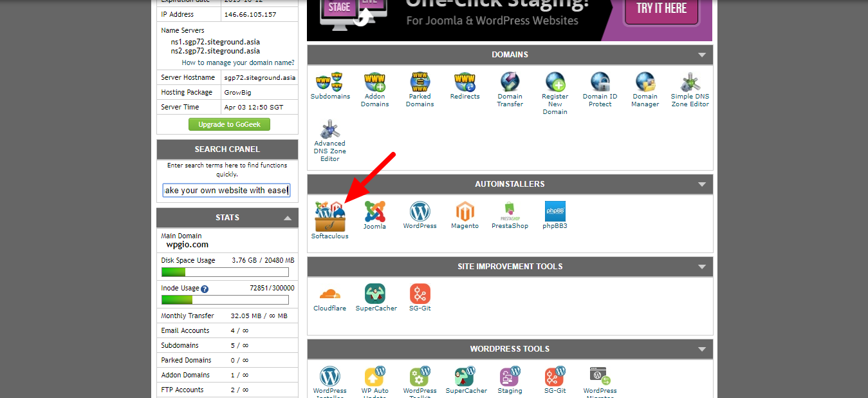Open the Staging tool icon

[x=510, y=377]
